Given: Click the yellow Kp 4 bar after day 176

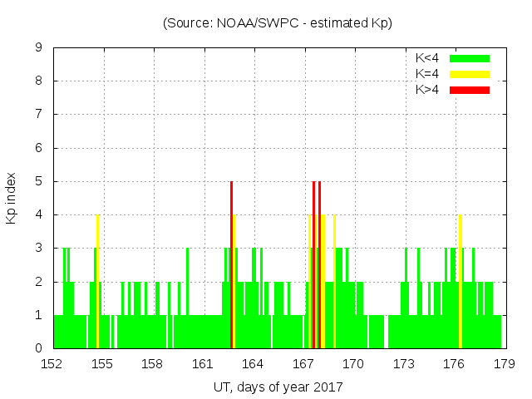Looking at the screenshot, I should pyautogui.click(x=460, y=283).
